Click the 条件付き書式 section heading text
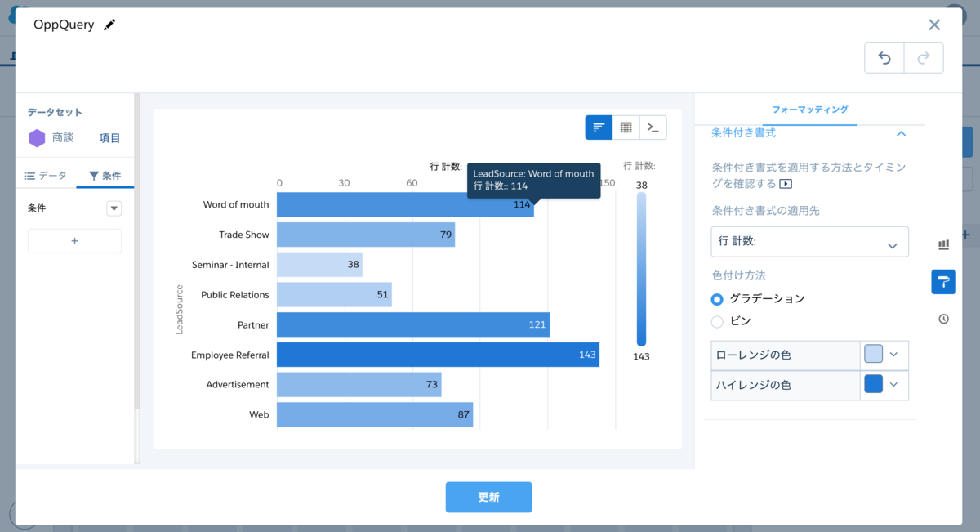980x532 pixels. click(743, 132)
